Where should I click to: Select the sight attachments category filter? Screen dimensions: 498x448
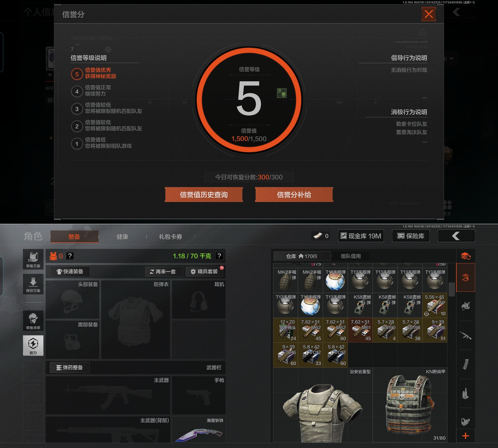[x=465, y=422]
